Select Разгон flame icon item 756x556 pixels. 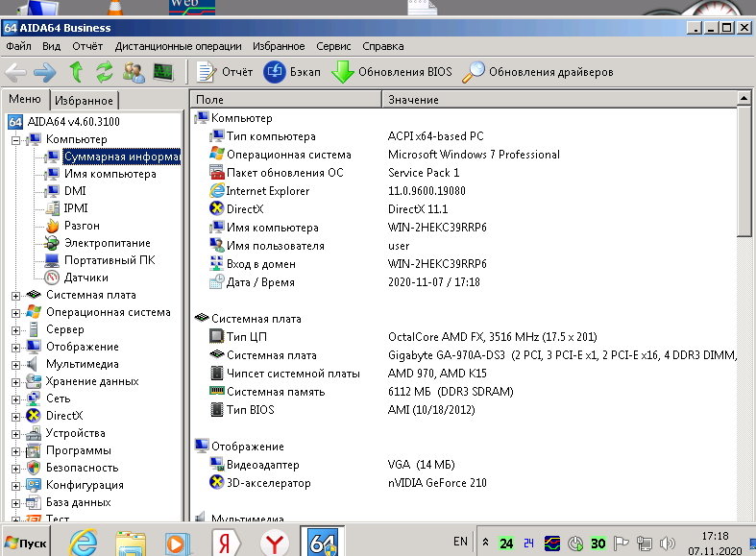tap(52, 226)
